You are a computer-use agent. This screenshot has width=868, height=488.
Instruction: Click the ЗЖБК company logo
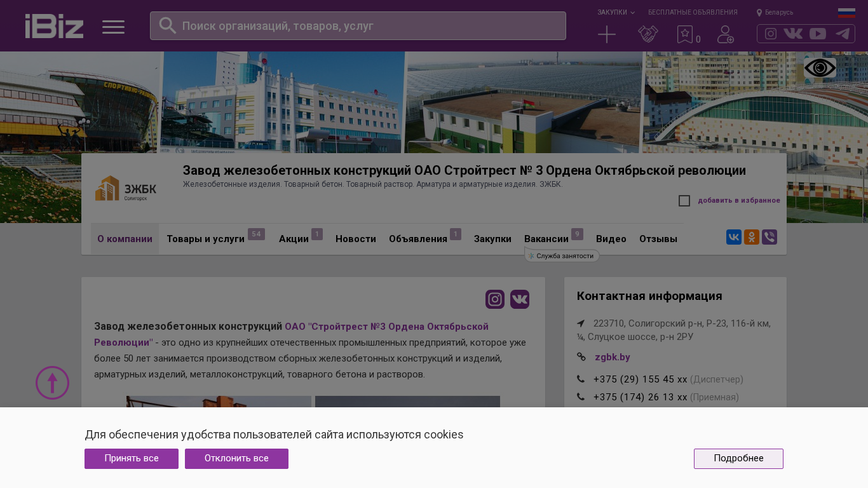click(x=126, y=188)
